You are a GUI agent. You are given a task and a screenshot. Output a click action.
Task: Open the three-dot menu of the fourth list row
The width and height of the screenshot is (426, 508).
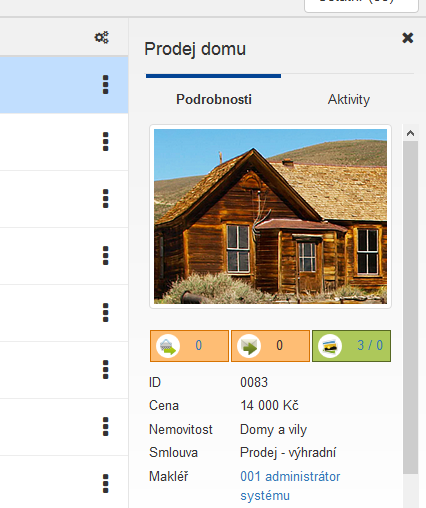pos(105,256)
